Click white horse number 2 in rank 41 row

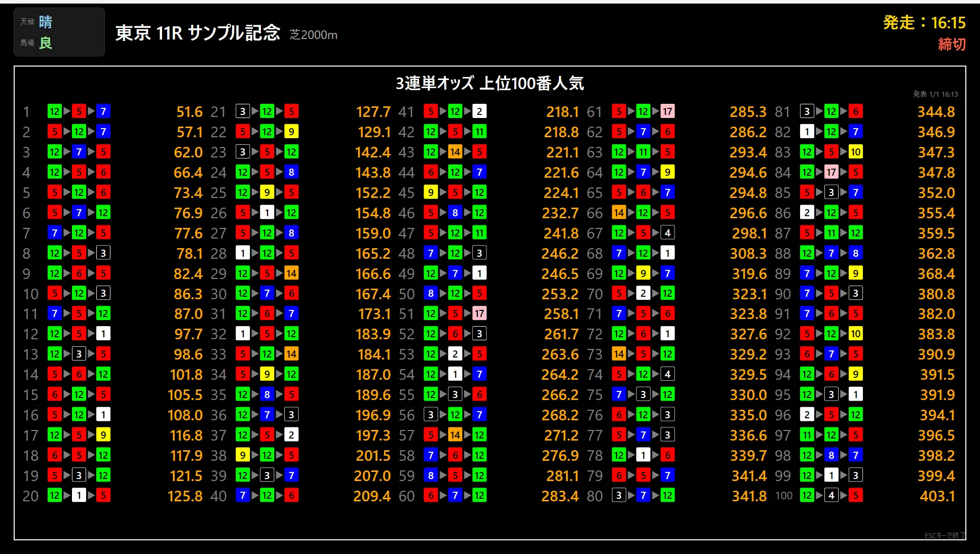pyautogui.click(x=479, y=111)
